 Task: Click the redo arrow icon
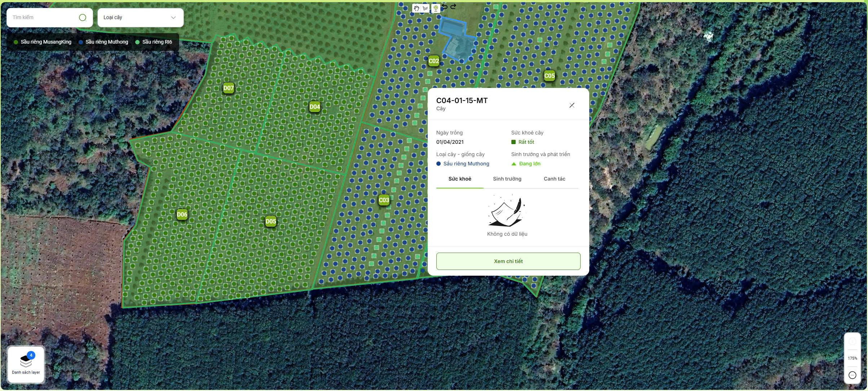pos(454,7)
